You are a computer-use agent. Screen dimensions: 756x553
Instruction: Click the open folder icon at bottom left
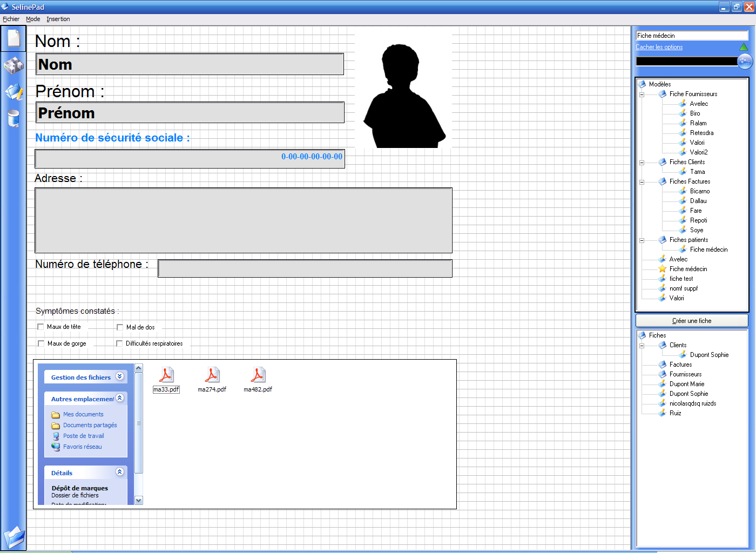(x=13, y=537)
